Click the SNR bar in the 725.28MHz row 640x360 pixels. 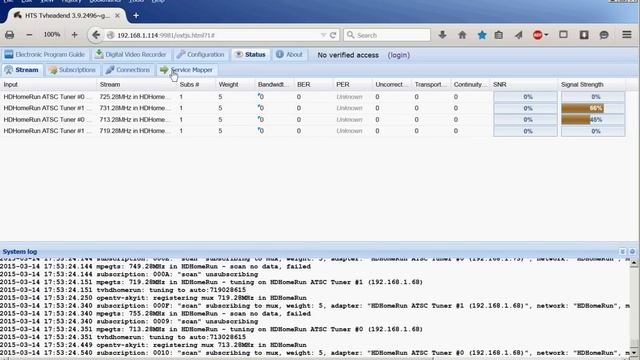click(x=525, y=97)
